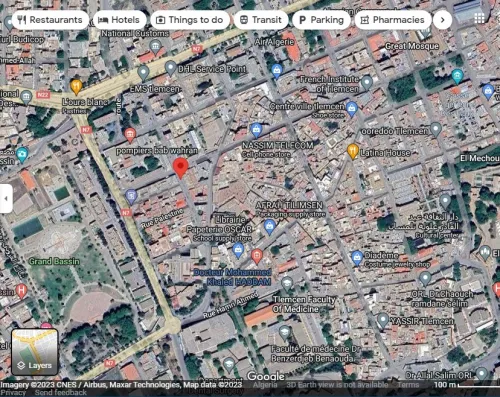
Task: Select the EMS tlemcen location pin
Action: [x=143, y=73]
